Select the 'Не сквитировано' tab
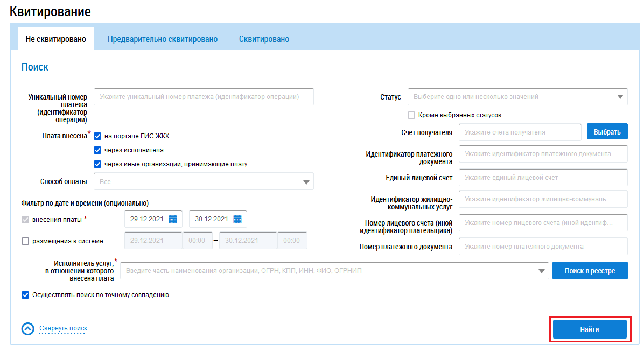 (56, 39)
